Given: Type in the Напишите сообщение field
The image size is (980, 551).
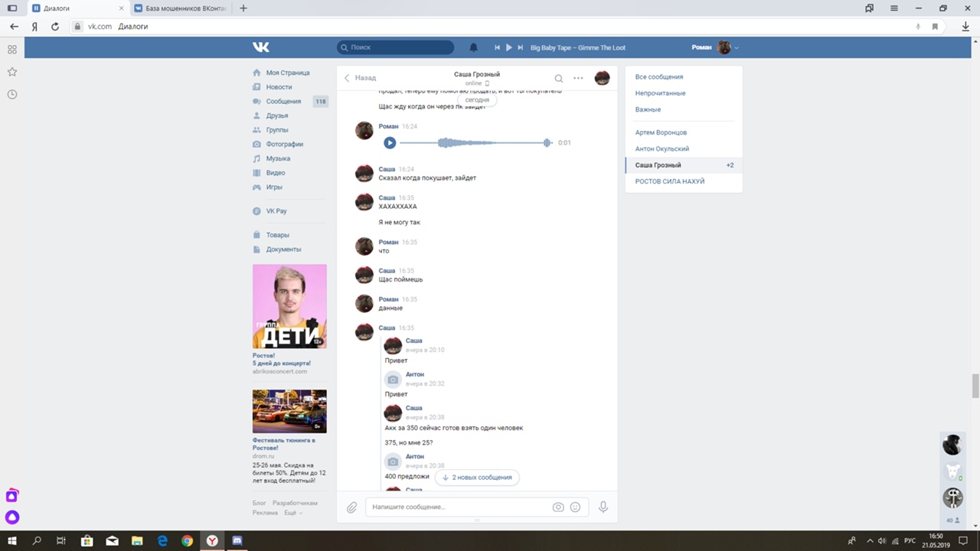Looking at the screenshot, I should click(458, 507).
